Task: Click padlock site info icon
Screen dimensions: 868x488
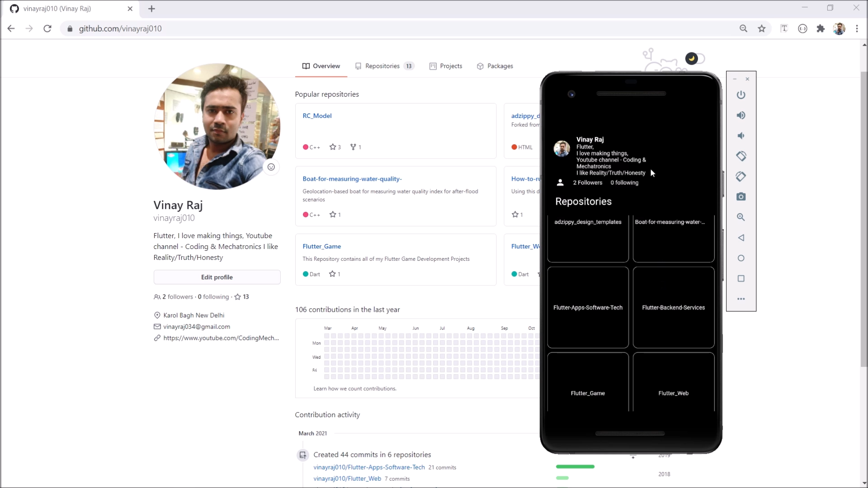Action: (x=70, y=28)
